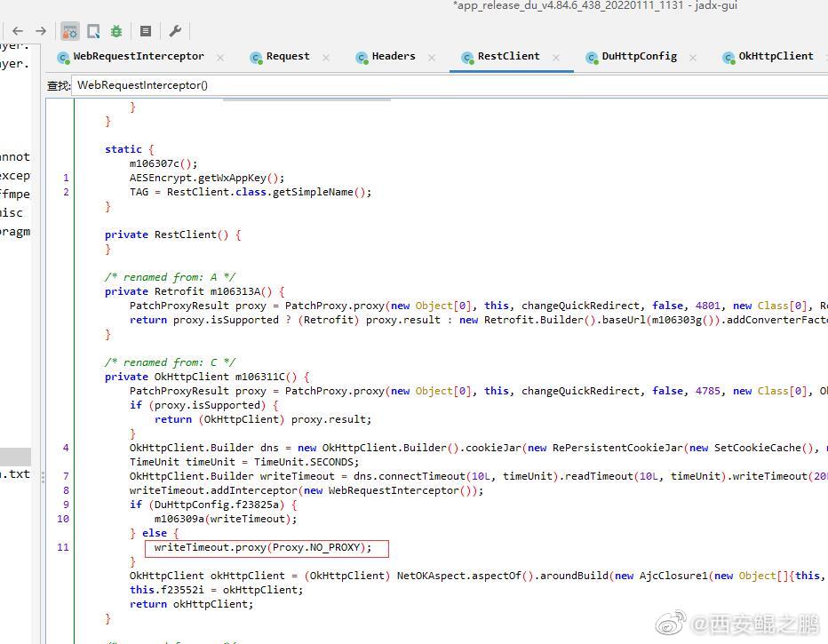Image resolution: width=828 pixels, height=644 pixels.
Task: Click the m106309a(writeTimeout) call line
Action: [226, 519]
